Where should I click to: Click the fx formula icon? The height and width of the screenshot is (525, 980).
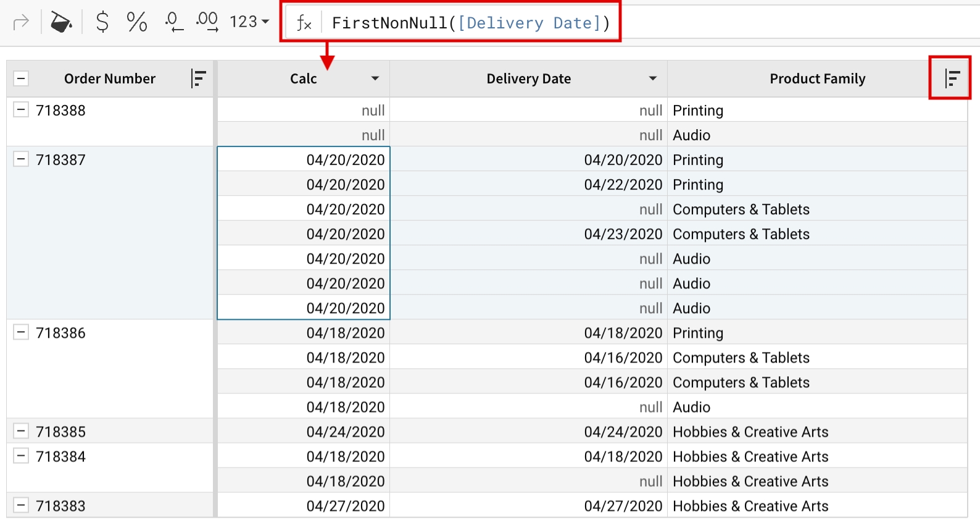point(304,23)
